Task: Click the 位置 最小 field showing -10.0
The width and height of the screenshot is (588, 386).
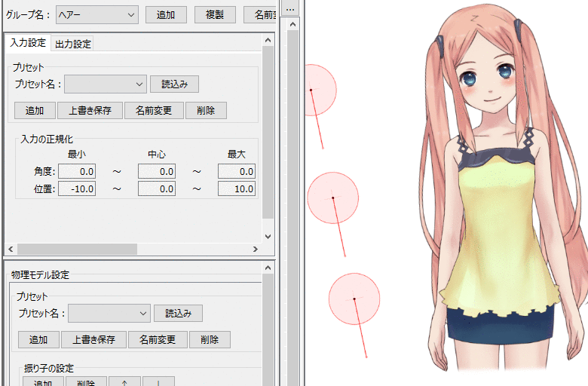Action: point(78,188)
